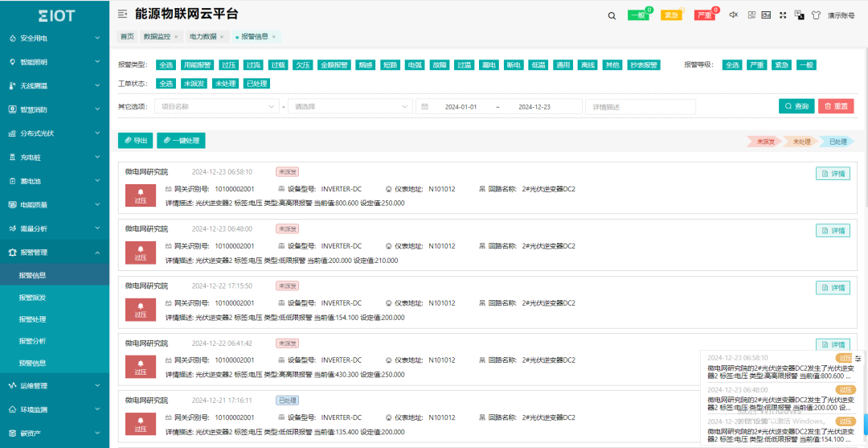Toggle the 未派发 work order status filter
The image size is (868, 448).
194,84
